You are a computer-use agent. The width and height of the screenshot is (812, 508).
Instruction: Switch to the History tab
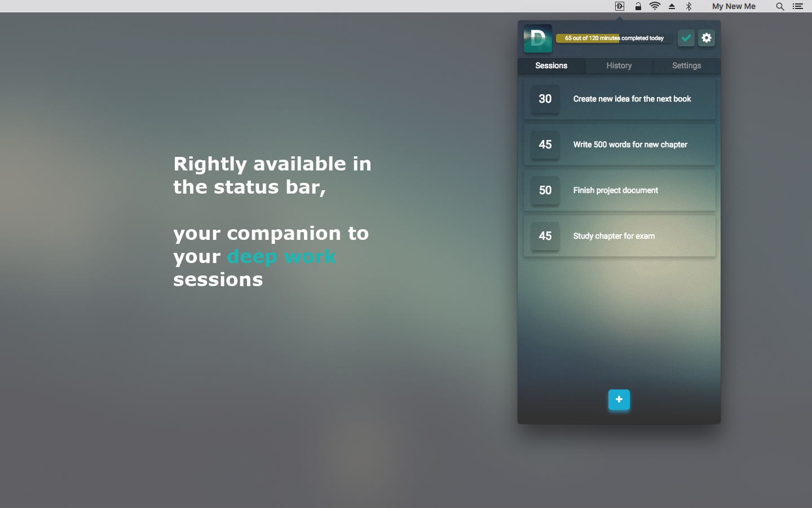click(619, 65)
